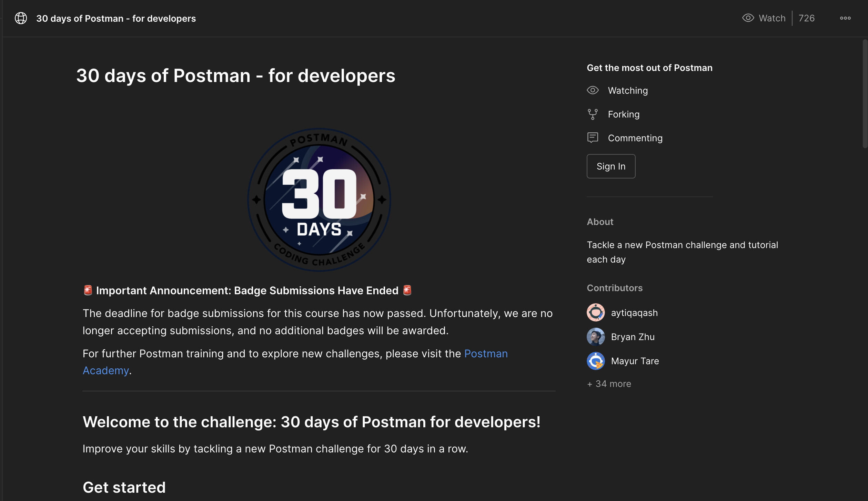
Task: Expand the '+ 34 more' contributors list
Action: (609, 384)
